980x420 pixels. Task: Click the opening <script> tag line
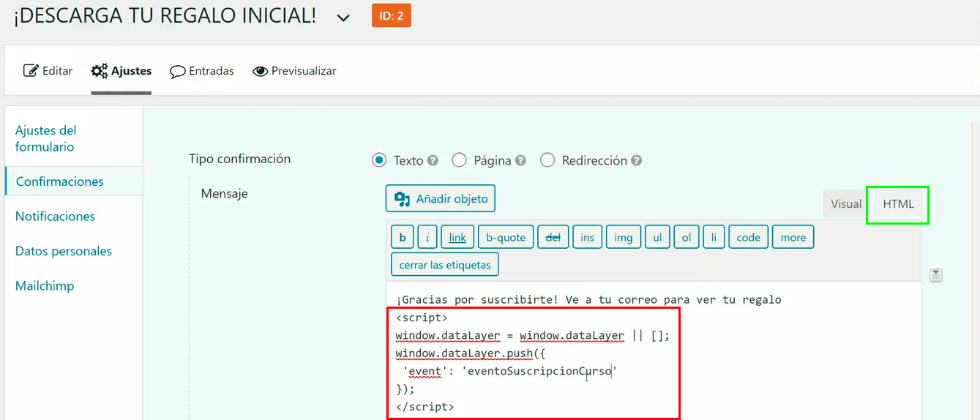click(422, 318)
